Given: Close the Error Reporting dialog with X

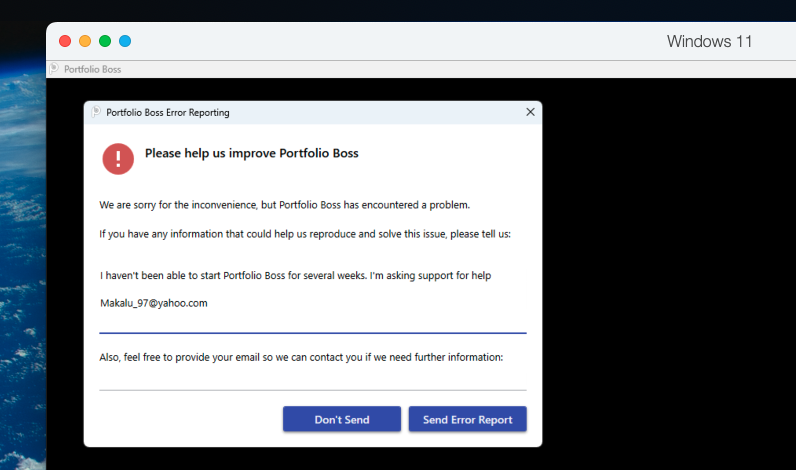Looking at the screenshot, I should pos(530,112).
